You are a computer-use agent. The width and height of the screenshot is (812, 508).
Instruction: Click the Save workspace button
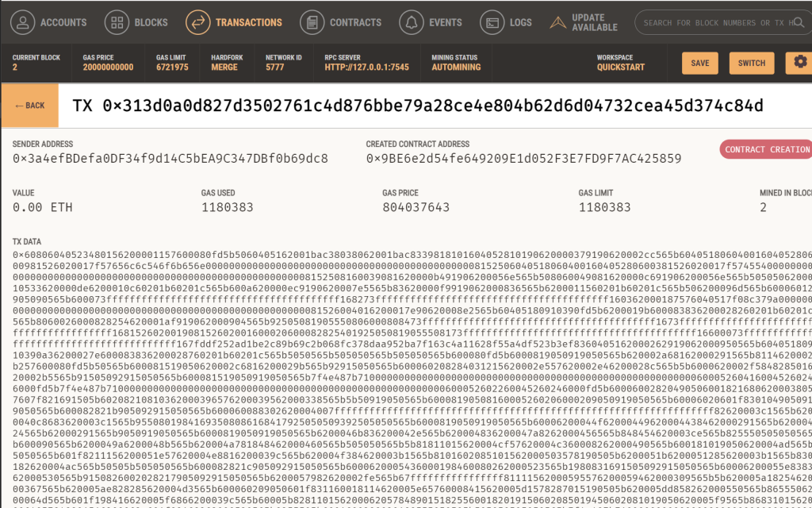(700, 63)
